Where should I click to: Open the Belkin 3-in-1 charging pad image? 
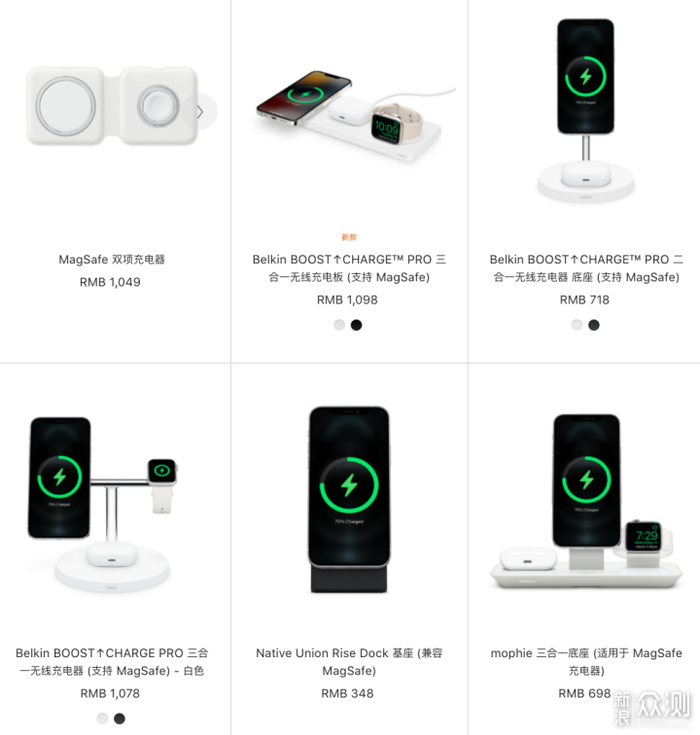coord(354,116)
